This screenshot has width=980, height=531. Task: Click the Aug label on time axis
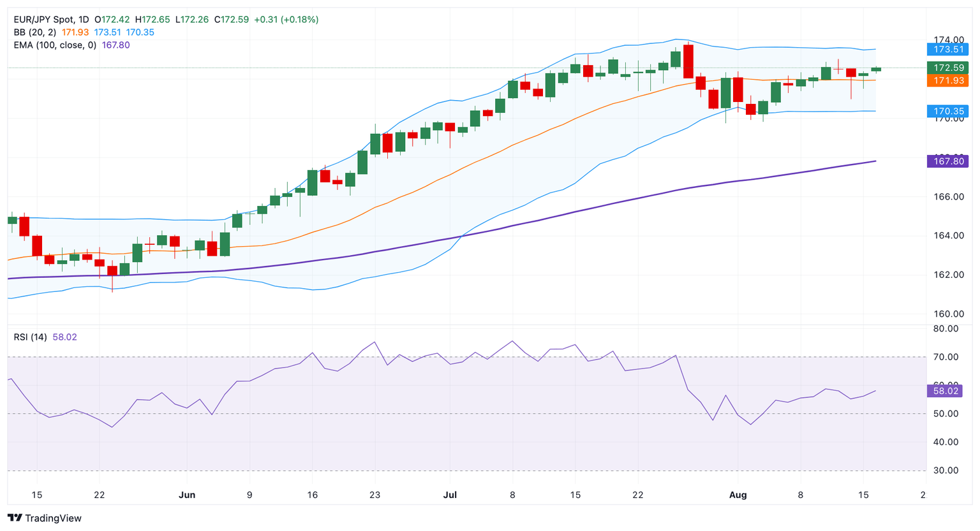(x=738, y=495)
